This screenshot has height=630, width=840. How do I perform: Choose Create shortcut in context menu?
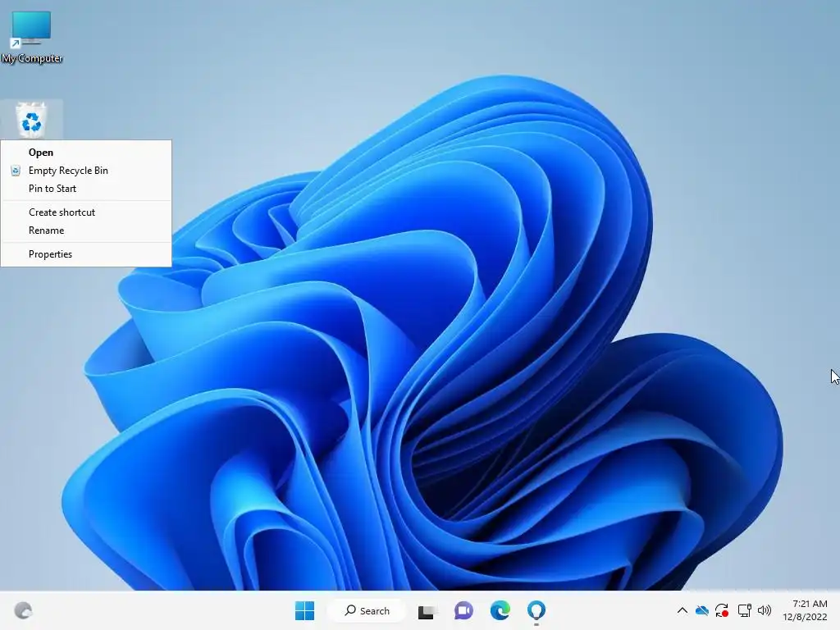click(86, 212)
